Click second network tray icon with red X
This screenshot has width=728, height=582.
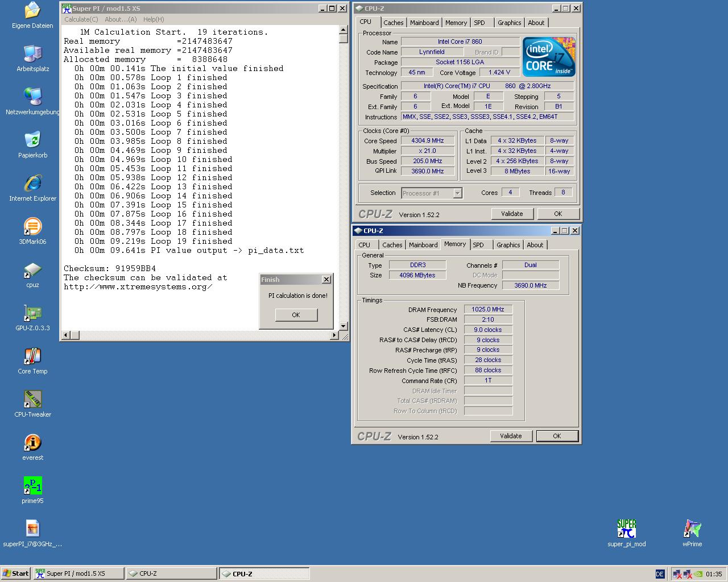point(688,574)
